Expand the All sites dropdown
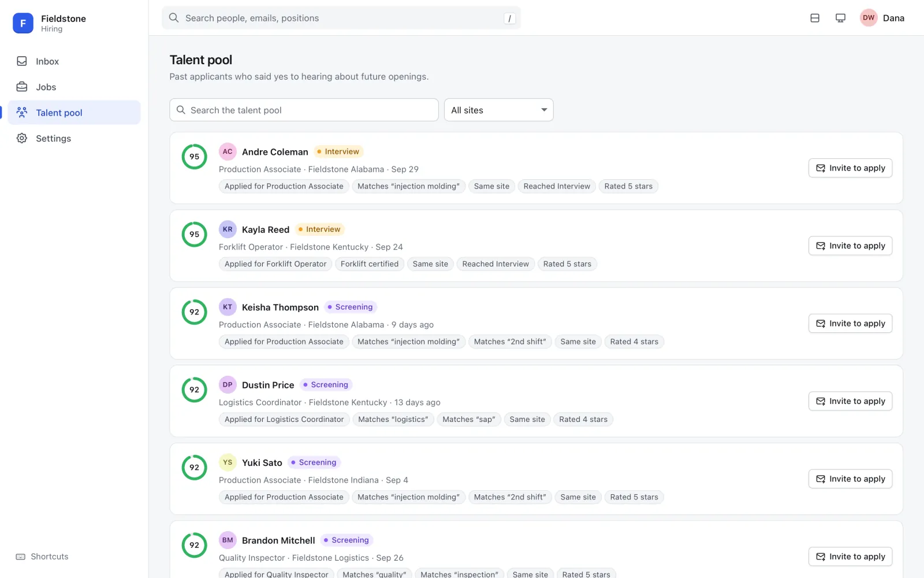Image resolution: width=924 pixels, height=578 pixels. [498, 110]
